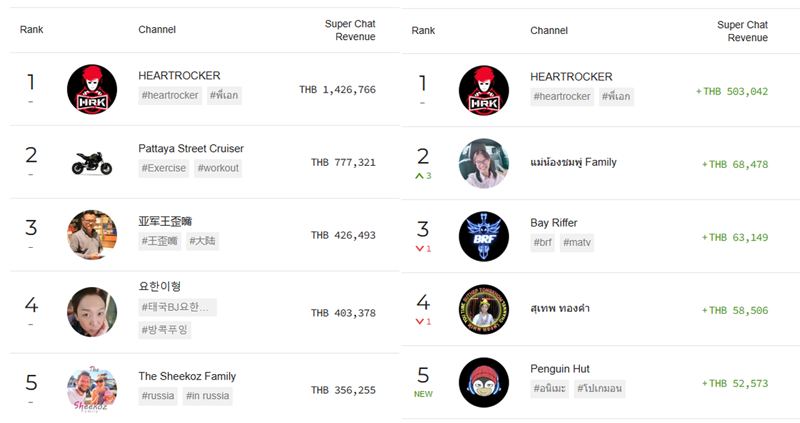Open the Sheekoz Family channel avatar
The image size is (800, 423).
(x=92, y=390)
